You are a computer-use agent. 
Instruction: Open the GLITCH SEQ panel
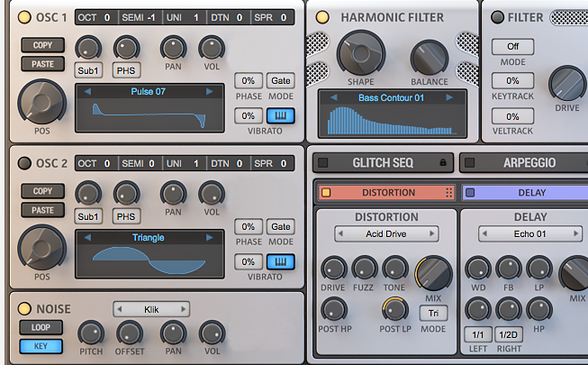coord(383,162)
